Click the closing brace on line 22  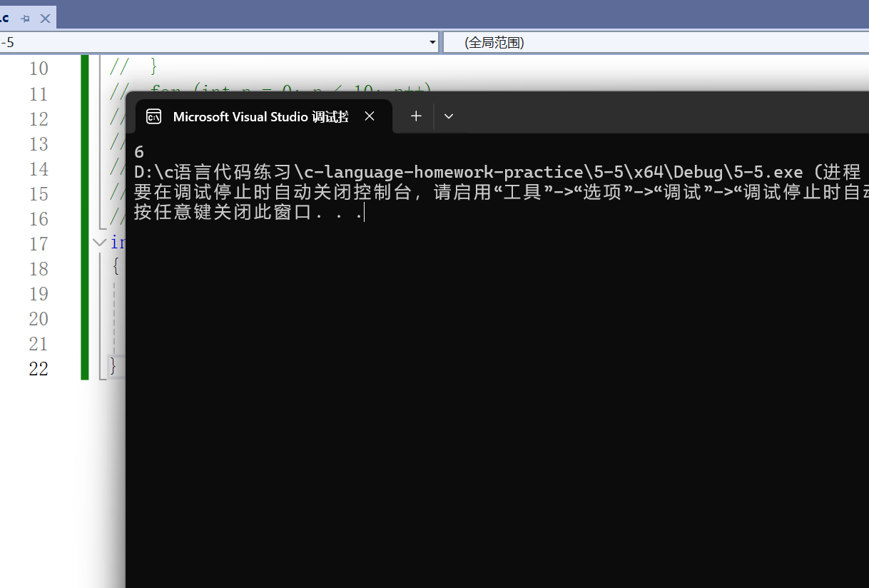[x=113, y=365]
